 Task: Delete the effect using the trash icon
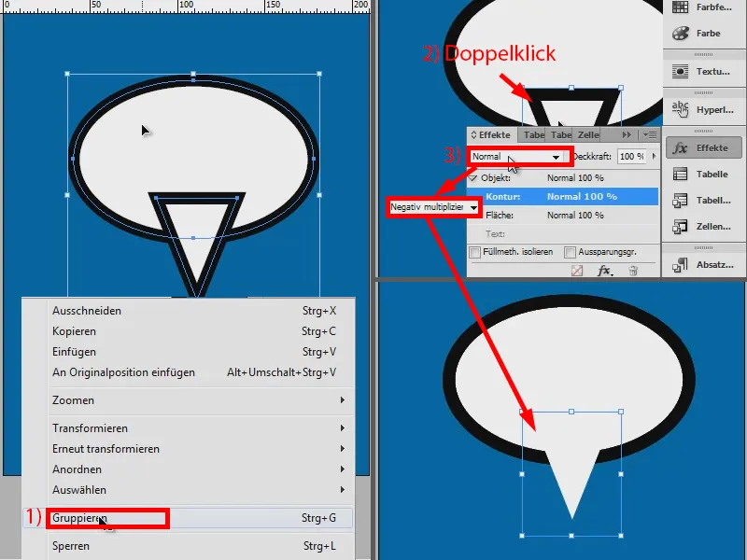pos(631,269)
